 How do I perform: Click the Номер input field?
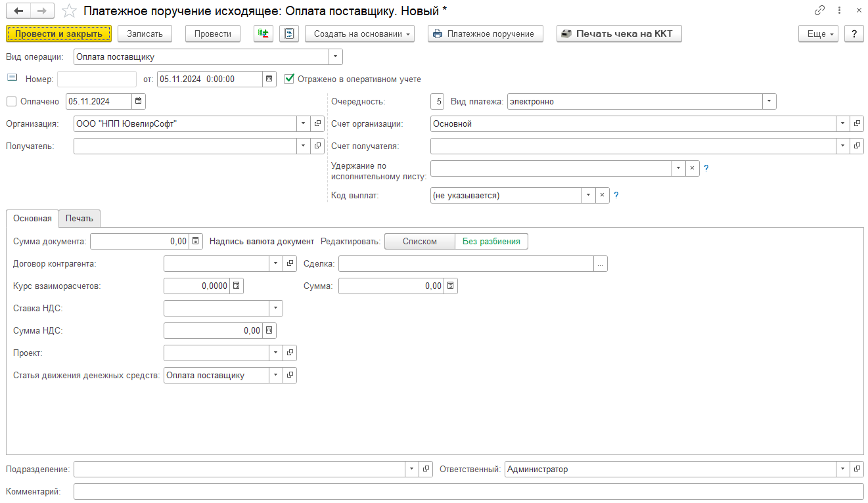coord(97,79)
